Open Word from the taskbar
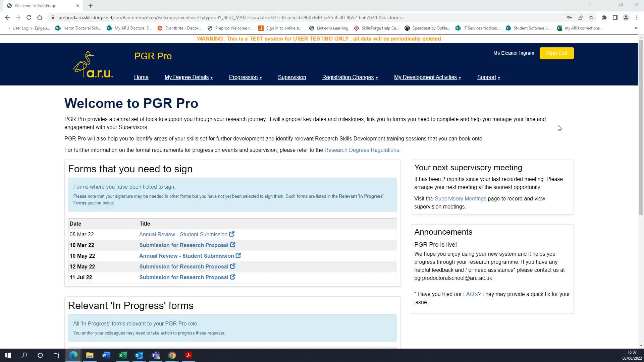The height and width of the screenshot is (362, 644). coord(106,355)
